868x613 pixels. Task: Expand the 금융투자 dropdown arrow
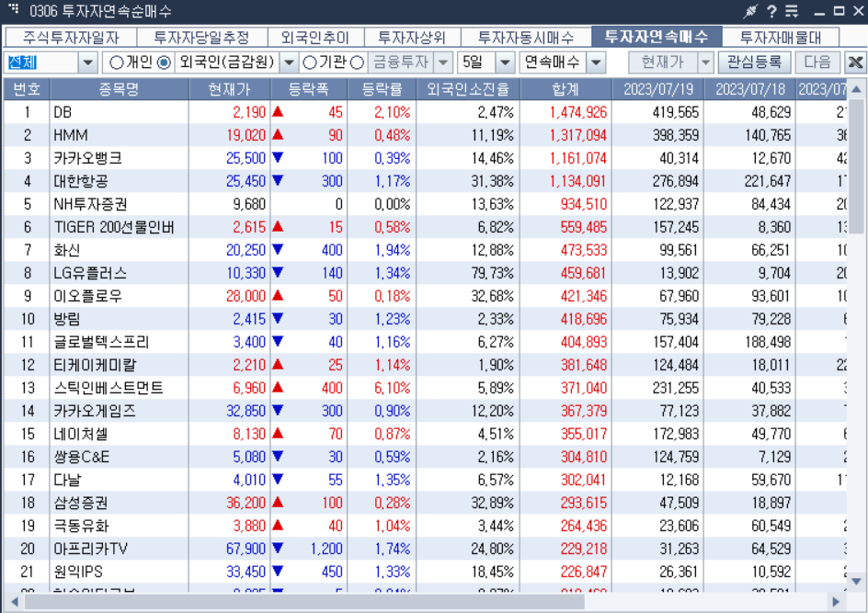pyautogui.click(x=442, y=62)
